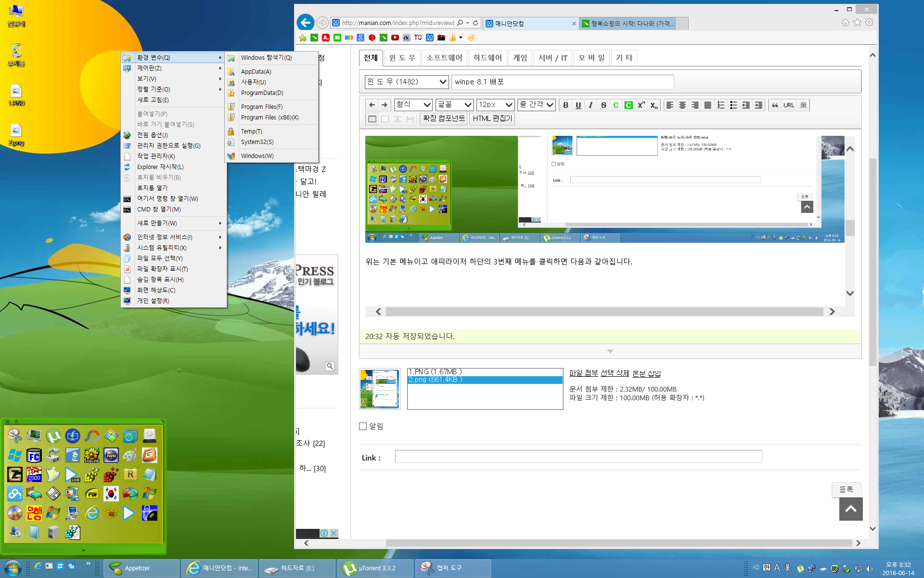Align text left in the editor
This screenshot has width=924, height=578.
click(x=669, y=105)
